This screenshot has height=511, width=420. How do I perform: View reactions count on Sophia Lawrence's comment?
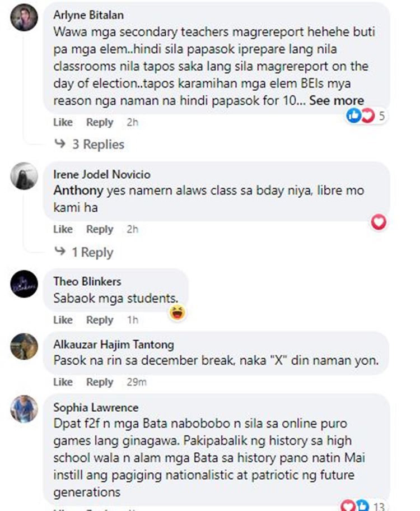pos(363,506)
